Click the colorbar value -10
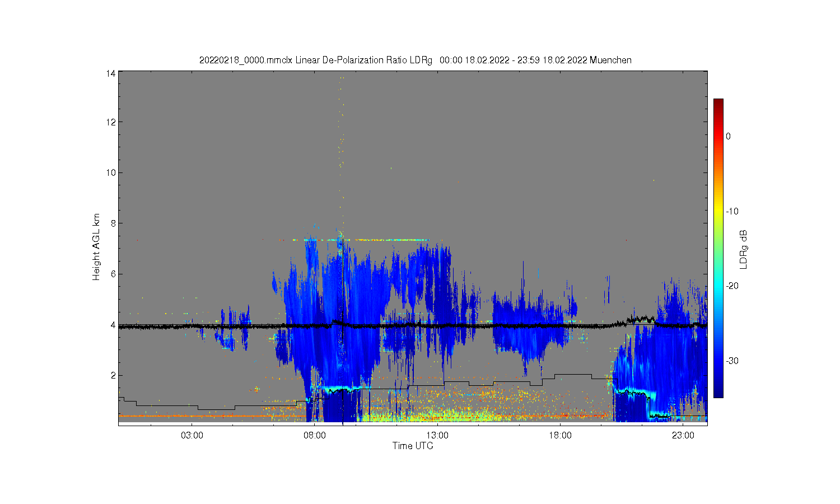840x504 pixels. 732,211
